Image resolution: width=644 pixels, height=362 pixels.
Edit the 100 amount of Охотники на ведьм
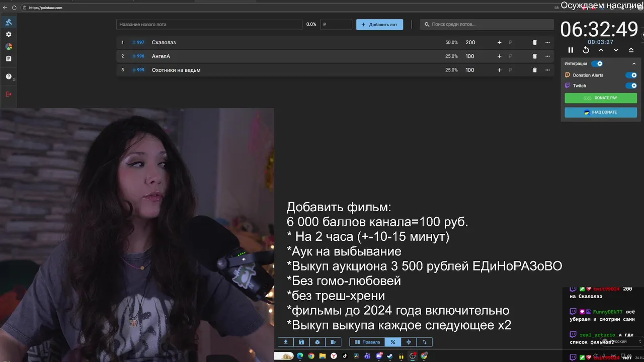(470, 70)
